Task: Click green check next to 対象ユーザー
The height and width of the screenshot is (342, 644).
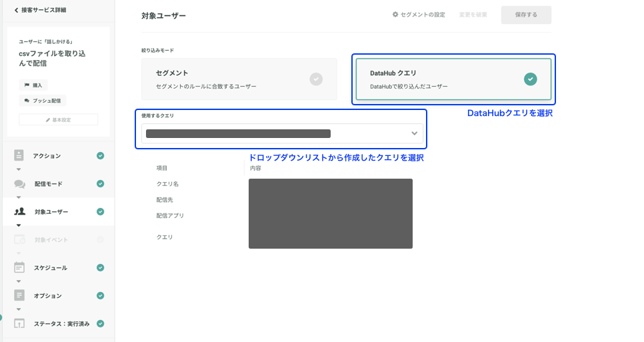Action: 100,211
